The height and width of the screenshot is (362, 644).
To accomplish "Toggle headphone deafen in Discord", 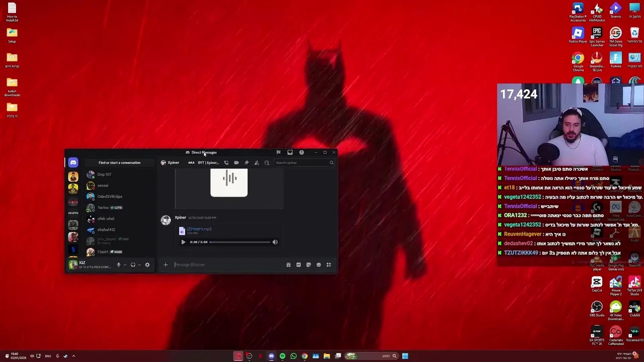I will [133, 265].
